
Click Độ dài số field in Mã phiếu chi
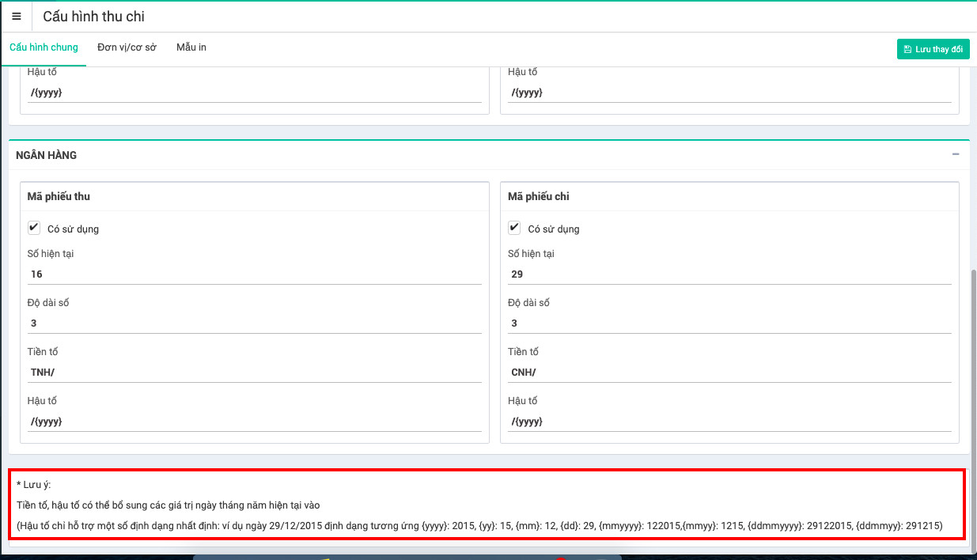pyautogui.click(x=729, y=324)
